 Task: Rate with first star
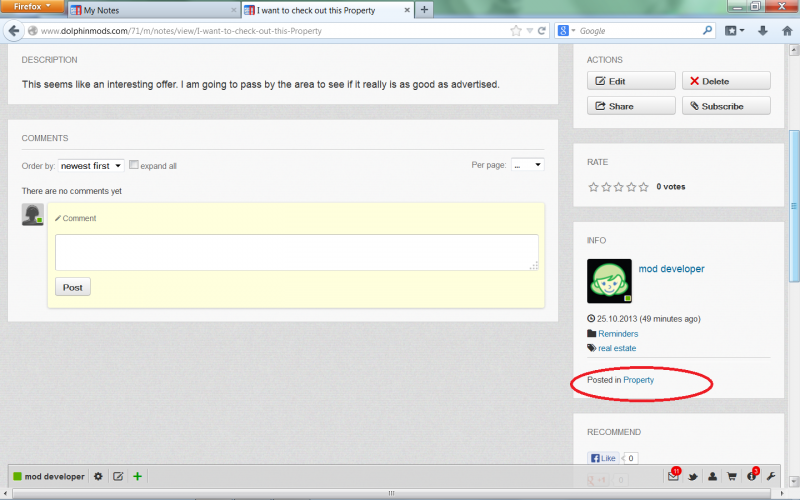coord(593,187)
